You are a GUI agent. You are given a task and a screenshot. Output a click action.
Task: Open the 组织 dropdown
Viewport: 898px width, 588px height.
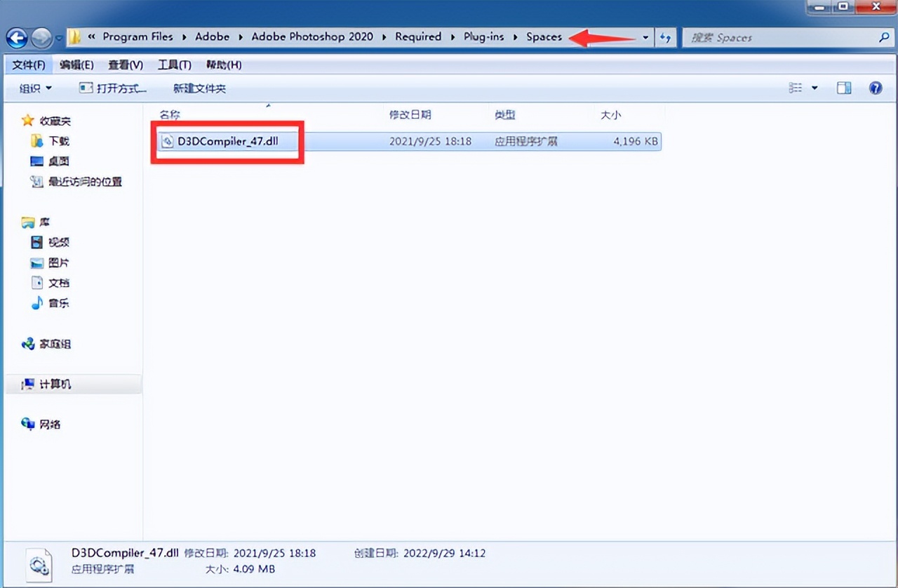pos(32,88)
